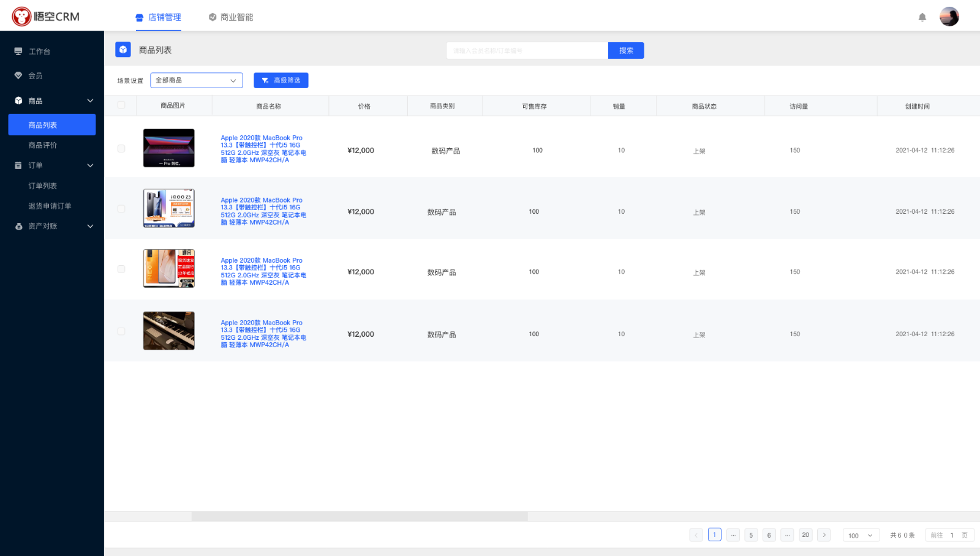Open product name link beside iQOO Z3 thumbnail
Viewport: 980px width, 556px height.
263,211
